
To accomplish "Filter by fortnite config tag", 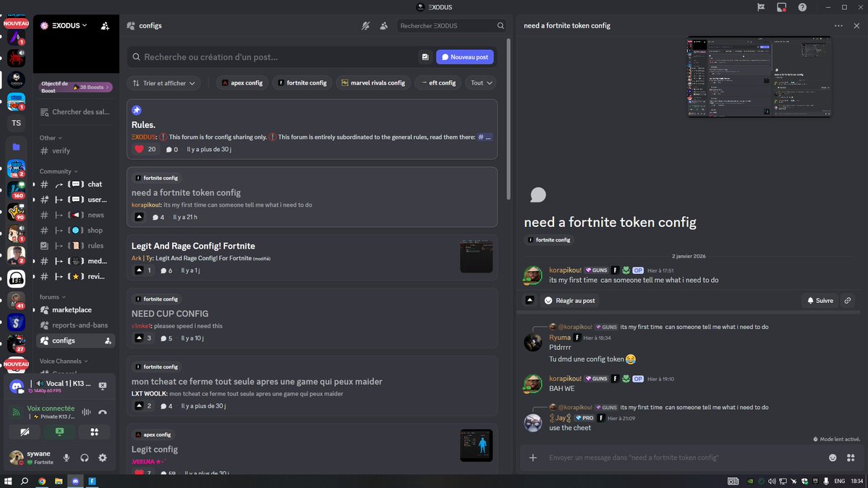I will click(302, 83).
